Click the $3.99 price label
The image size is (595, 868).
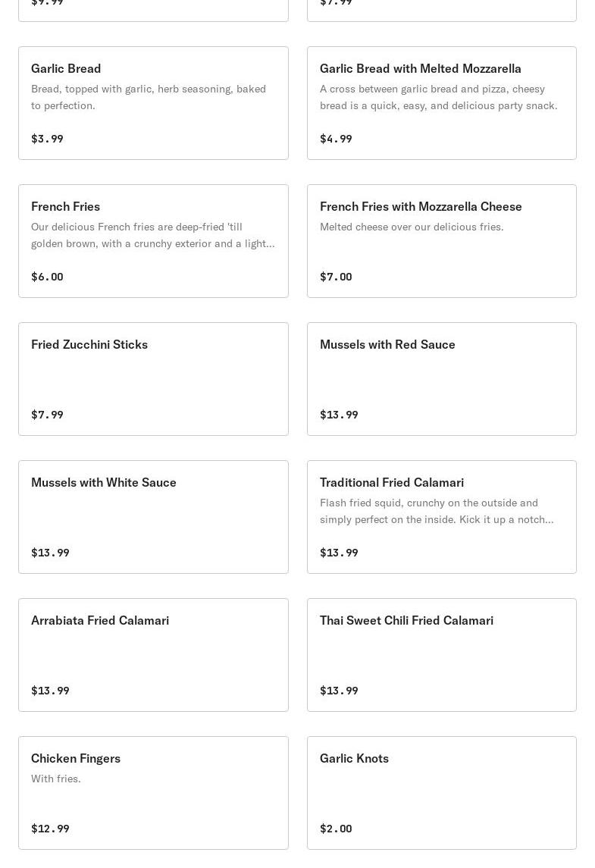click(47, 139)
